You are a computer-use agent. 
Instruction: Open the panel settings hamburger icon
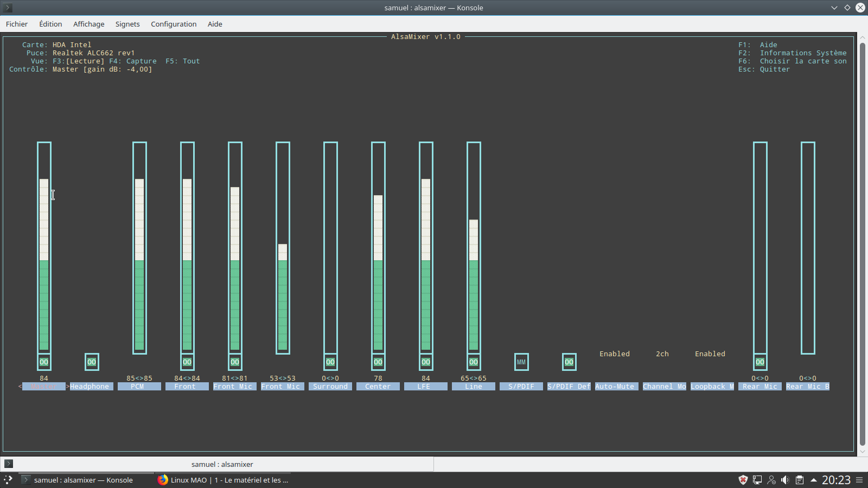coord(859,480)
